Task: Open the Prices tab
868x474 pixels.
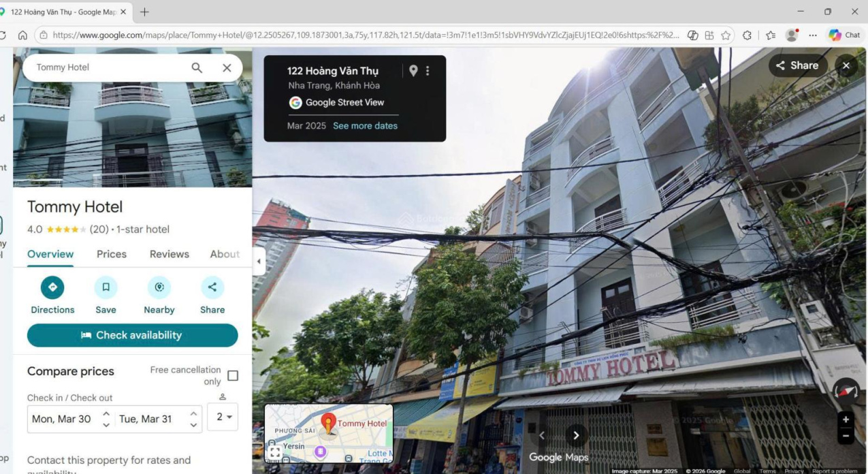Action: pos(112,254)
